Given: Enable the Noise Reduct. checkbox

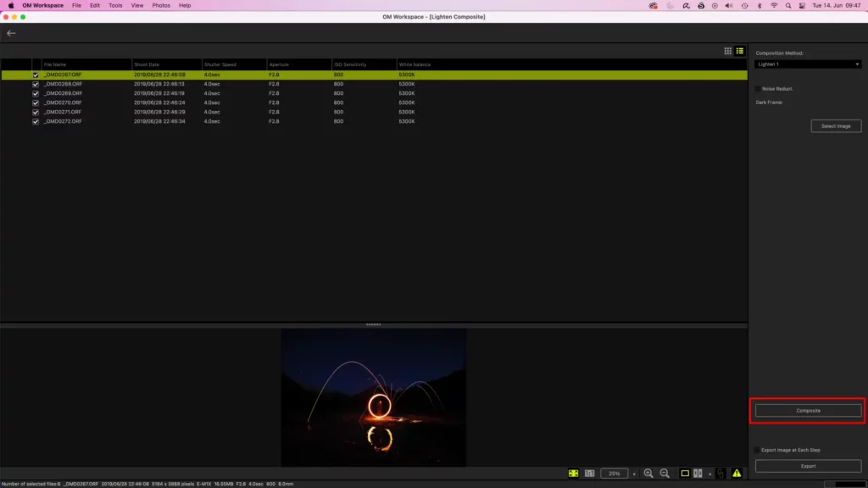Looking at the screenshot, I should [758, 88].
